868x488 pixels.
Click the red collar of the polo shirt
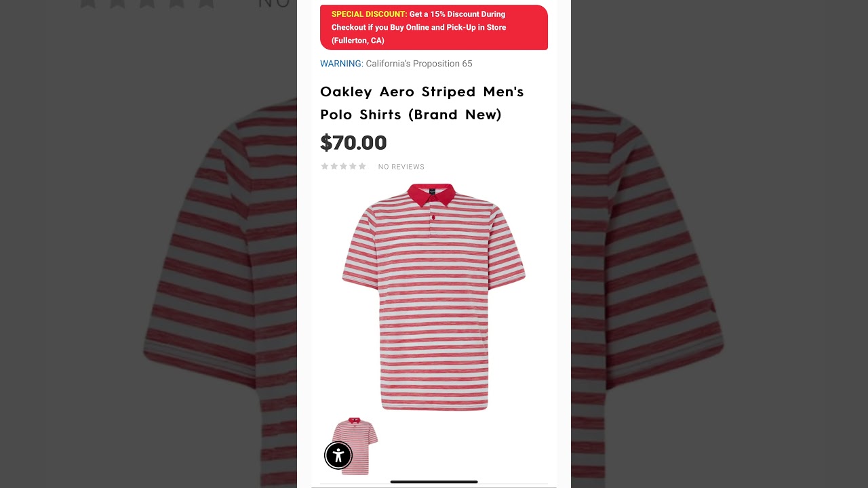point(431,194)
